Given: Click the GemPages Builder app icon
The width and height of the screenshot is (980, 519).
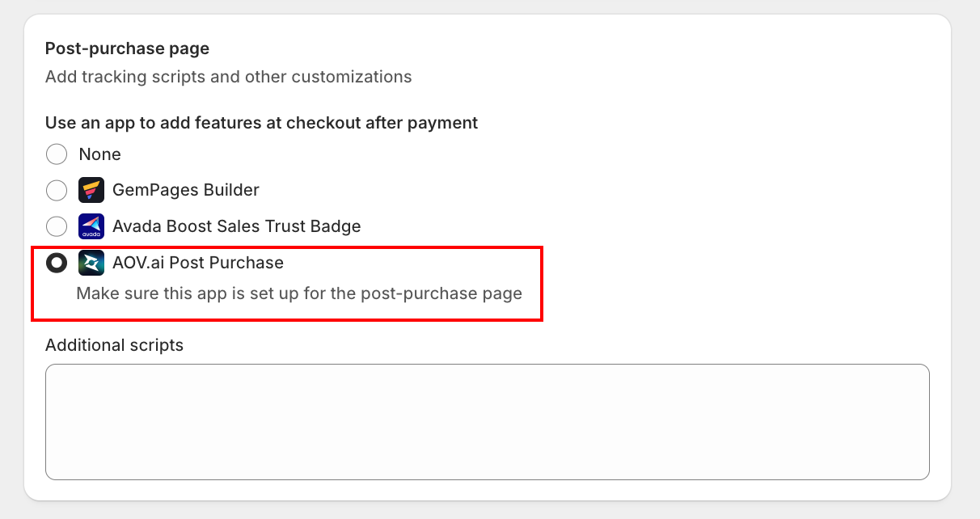Looking at the screenshot, I should pos(91,190).
